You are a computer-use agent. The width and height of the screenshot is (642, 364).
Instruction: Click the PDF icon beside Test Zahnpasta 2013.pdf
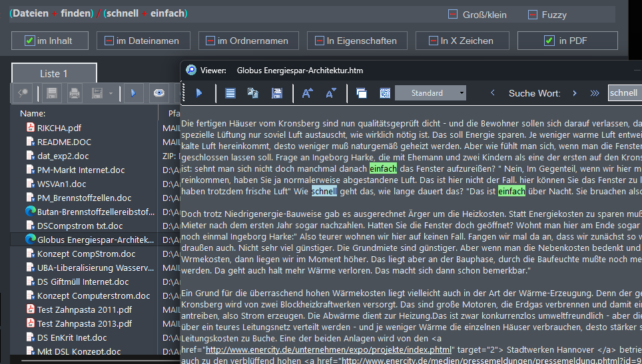31,323
